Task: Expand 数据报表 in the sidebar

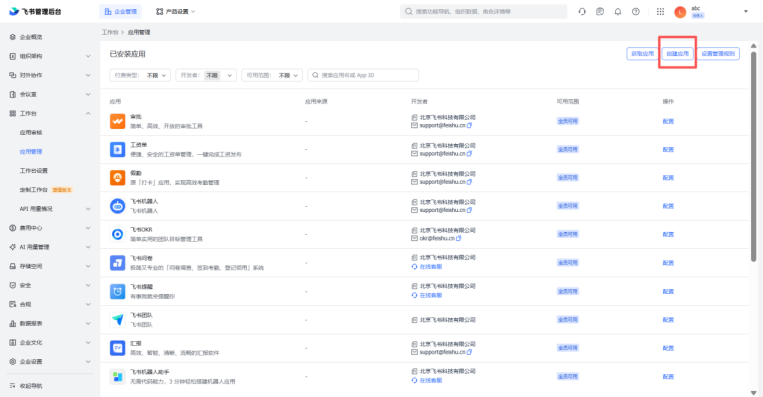Action: coord(88,323)
